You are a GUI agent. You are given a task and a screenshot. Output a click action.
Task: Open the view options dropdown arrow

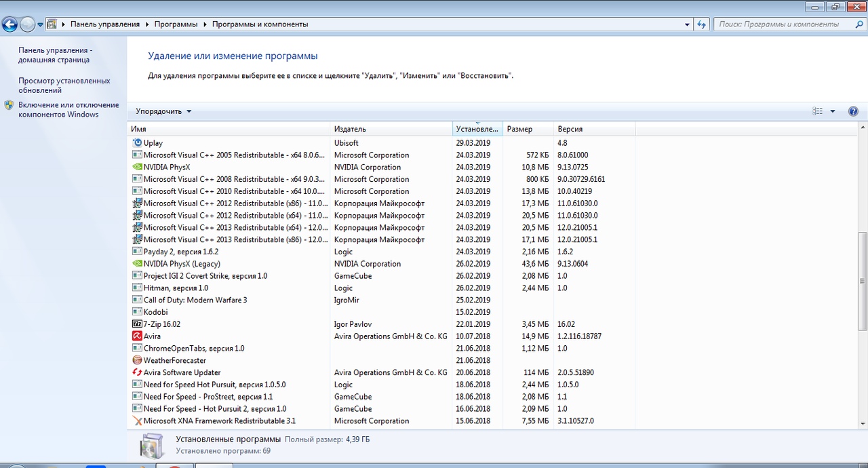click(x=833, y=111)
